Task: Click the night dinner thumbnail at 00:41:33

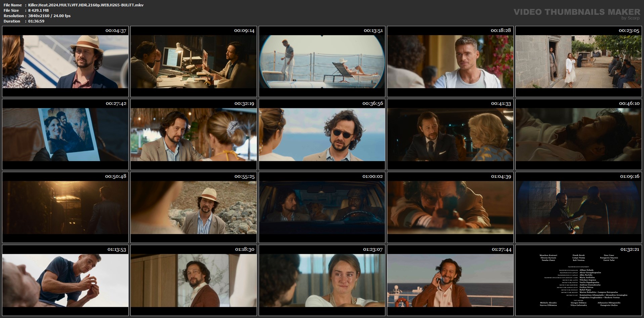Action: 450,134
